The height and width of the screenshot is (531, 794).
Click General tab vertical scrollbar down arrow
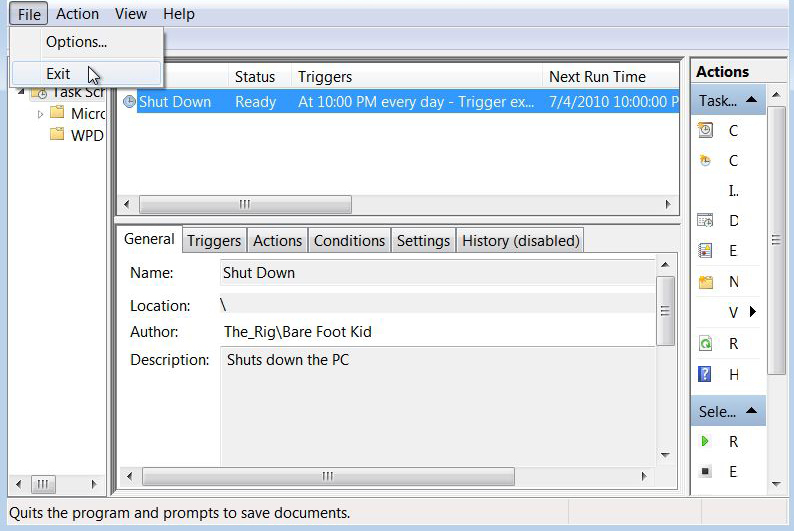pyautogui.click(x=665, y=455)
